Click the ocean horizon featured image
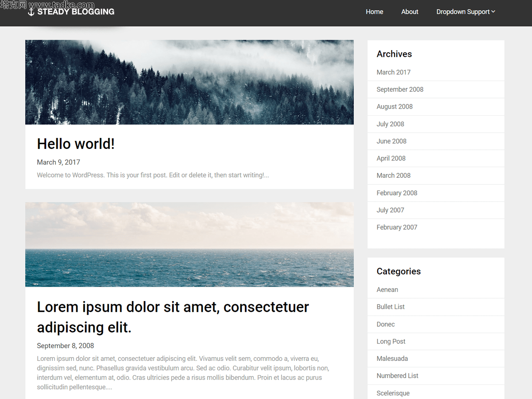Image resolution: width=532 pixels, height=399 pixels. coord(189,244)
